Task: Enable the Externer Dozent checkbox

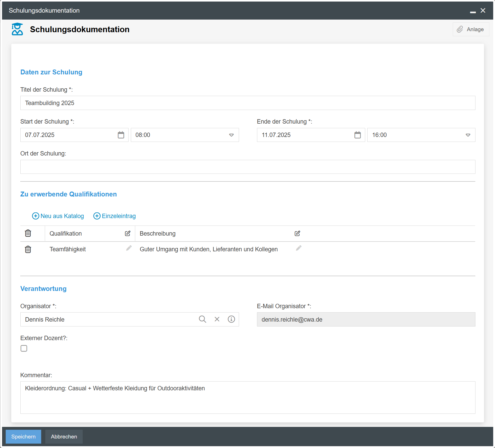Action: point(24,348)
